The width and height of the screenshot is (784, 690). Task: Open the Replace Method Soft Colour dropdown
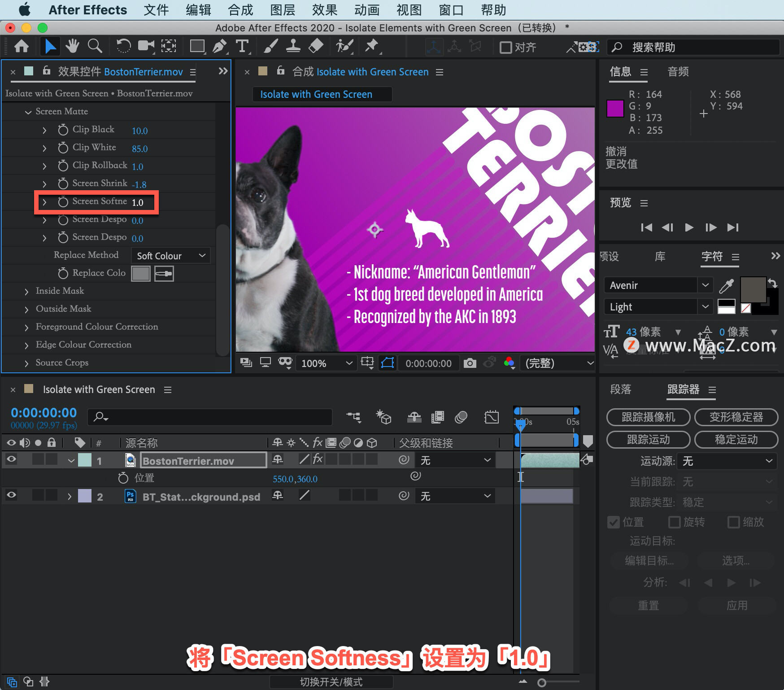[170, 256]
